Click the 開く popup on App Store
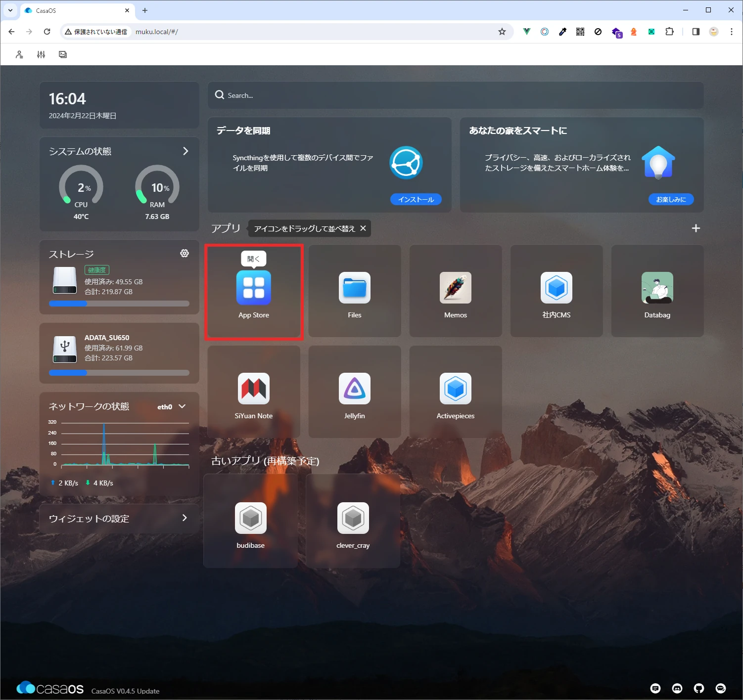Image resolution: width=743 pixels, height=700 pixels. coord(254,259)
